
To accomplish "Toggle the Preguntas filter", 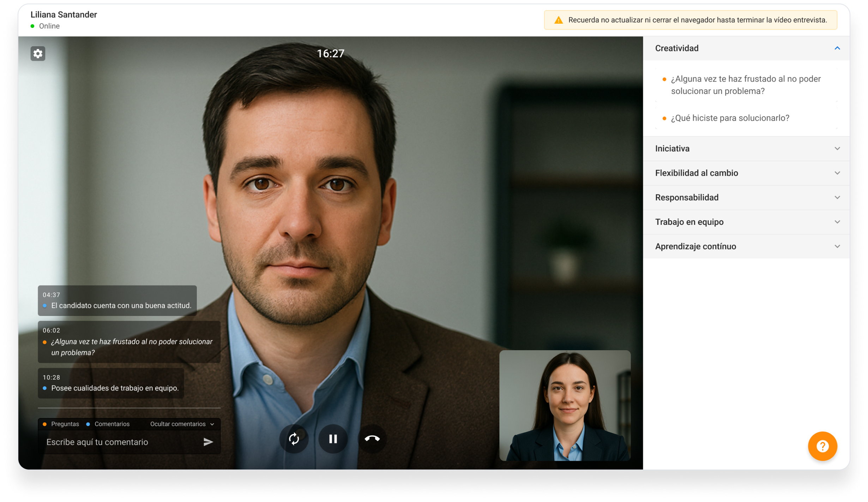I will (x=61, y=424).
